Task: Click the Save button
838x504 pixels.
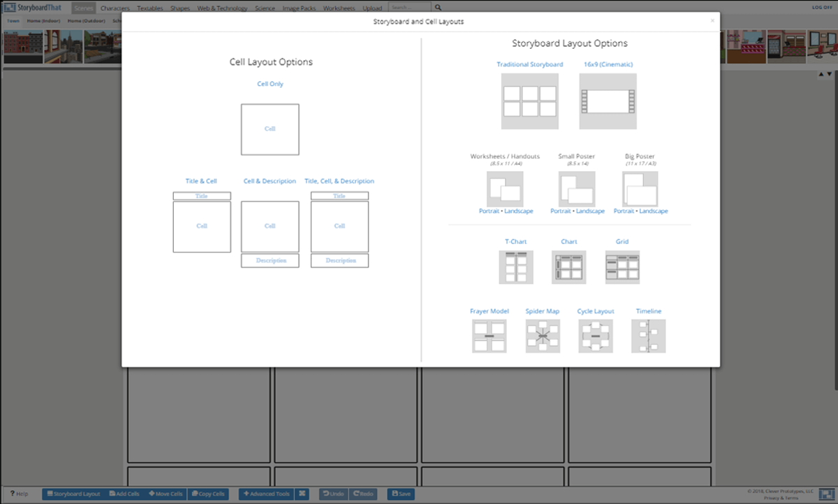Action: coord(401,494)
